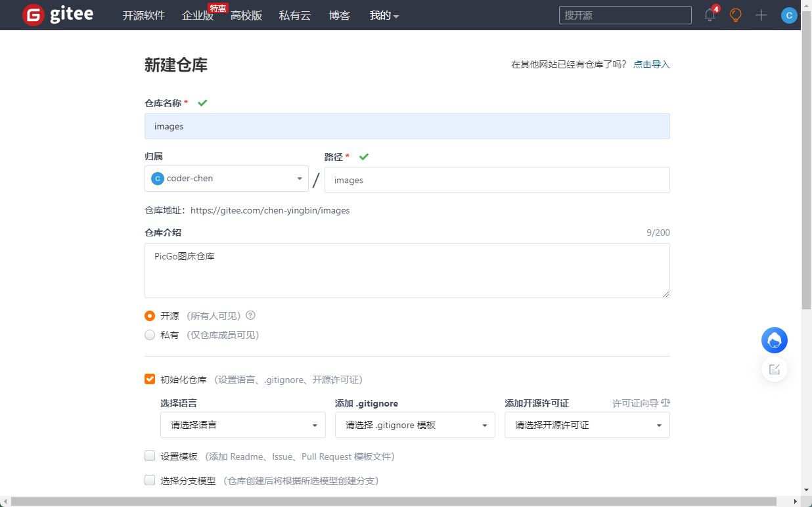The image size is (812, 507).
Task: Click the open-source help question icon
Action: (x=250, y=315)
